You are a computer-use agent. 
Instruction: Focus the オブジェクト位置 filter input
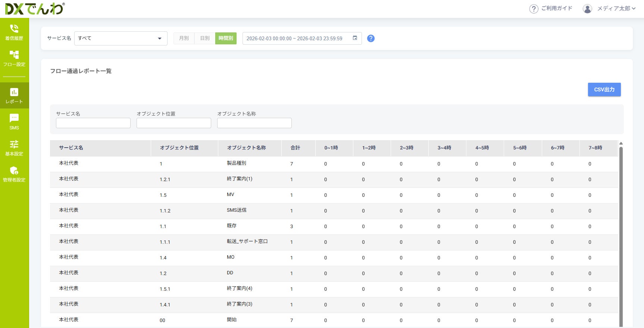[x=174, y=123]
